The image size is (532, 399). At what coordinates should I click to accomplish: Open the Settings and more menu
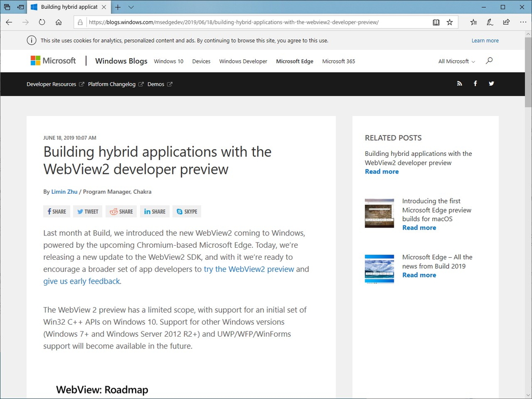(523, 22)
